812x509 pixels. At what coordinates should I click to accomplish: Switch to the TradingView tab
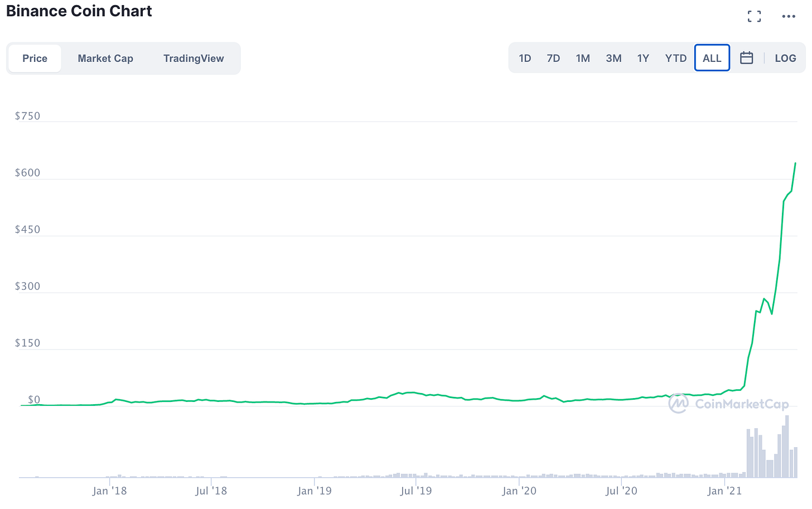coord(194,59)
